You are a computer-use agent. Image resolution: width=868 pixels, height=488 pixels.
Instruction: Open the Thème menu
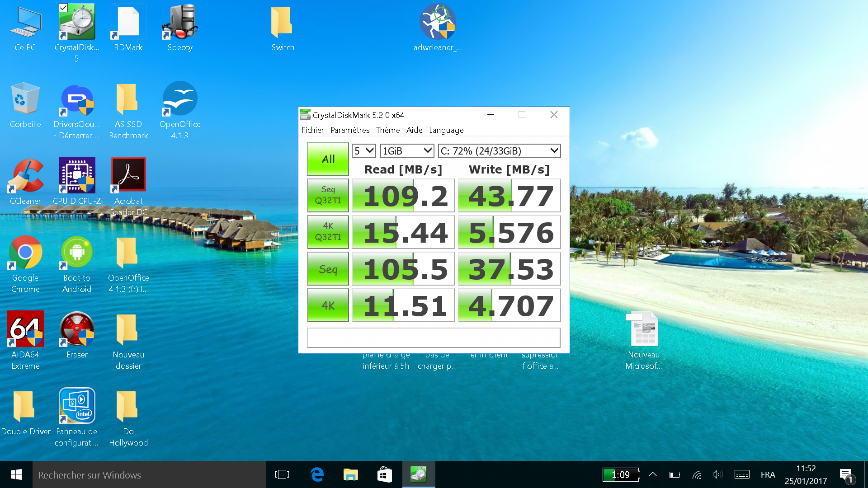[387, 130]
